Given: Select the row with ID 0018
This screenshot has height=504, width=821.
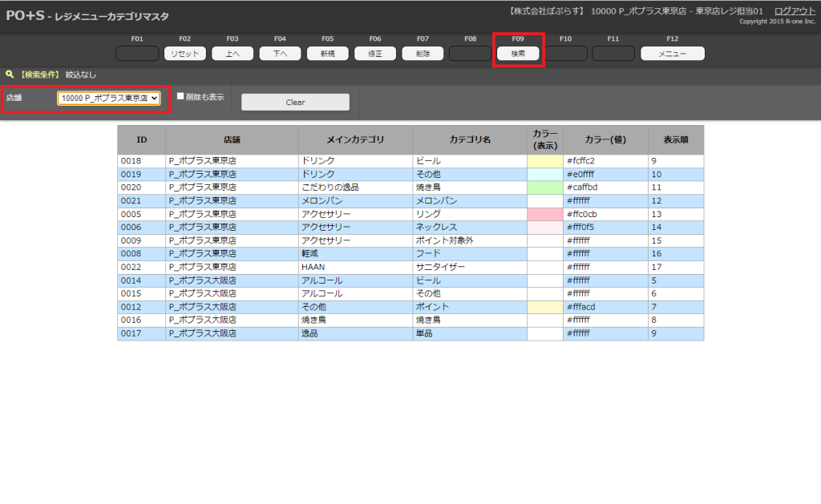Looking at the screenshot, I should click(x=141, y=161).
